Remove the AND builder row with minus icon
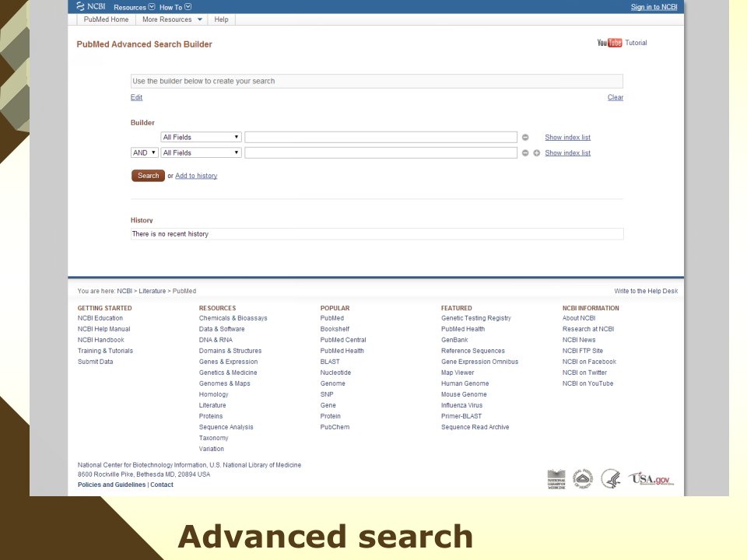This screenshot has width=747, height=560. 525,153
